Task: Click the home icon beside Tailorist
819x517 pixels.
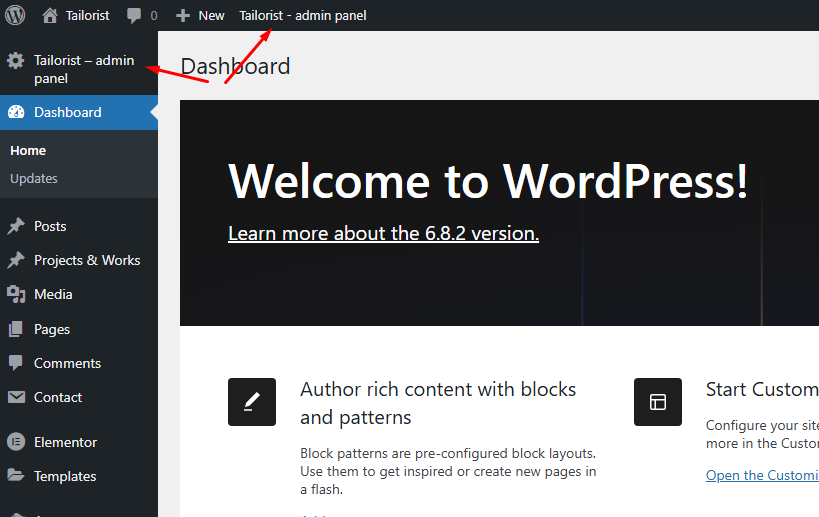Action: click(50, 15)
